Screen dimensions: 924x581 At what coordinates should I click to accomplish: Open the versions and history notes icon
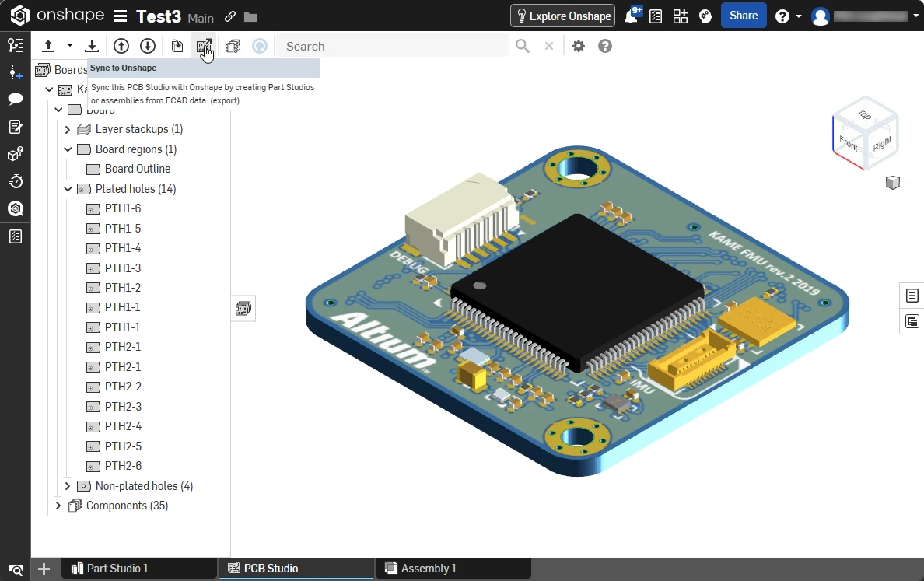click(16, 127)
